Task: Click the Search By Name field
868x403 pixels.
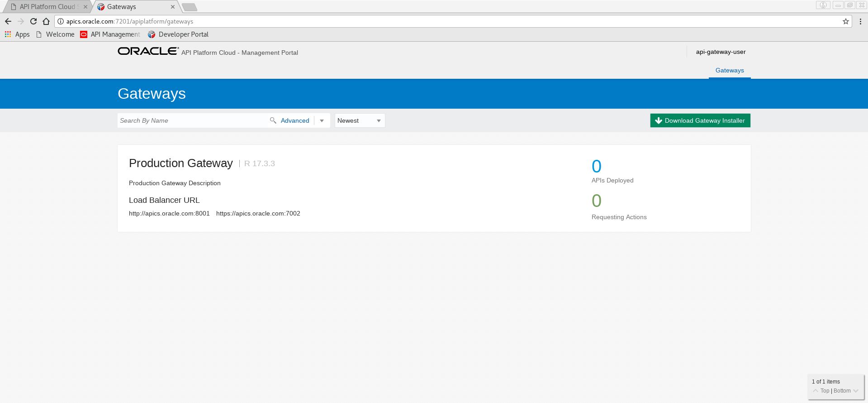Action: click(x=192, y=120)
